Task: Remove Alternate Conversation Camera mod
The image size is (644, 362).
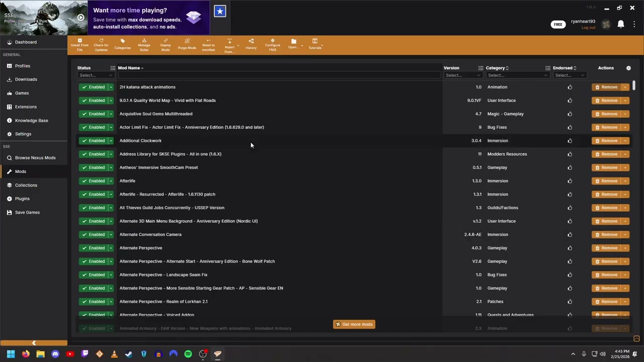Action: click(x=607, y=234)
